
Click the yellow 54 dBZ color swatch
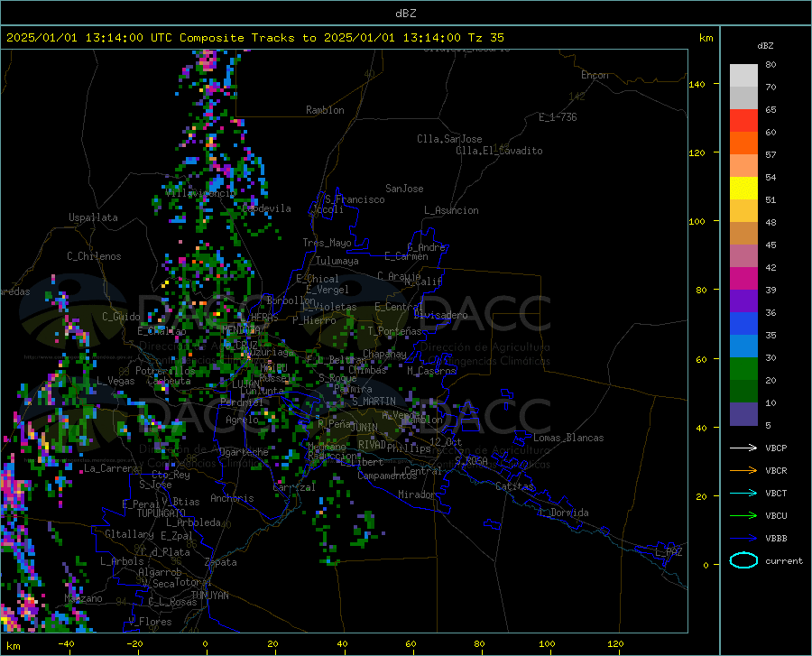(743, 188)
